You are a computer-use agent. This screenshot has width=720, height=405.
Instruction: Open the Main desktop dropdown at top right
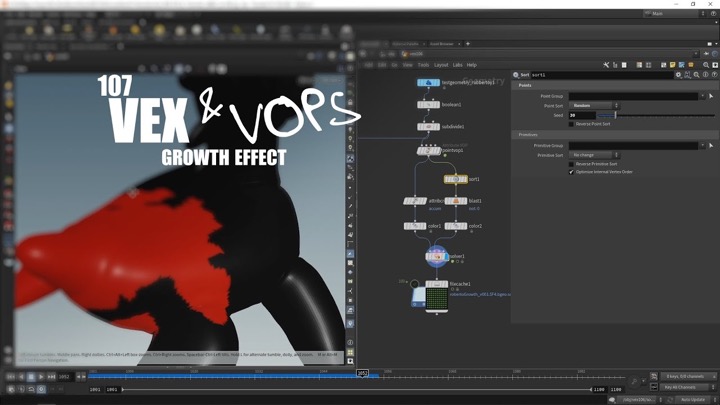click(674, 14)
